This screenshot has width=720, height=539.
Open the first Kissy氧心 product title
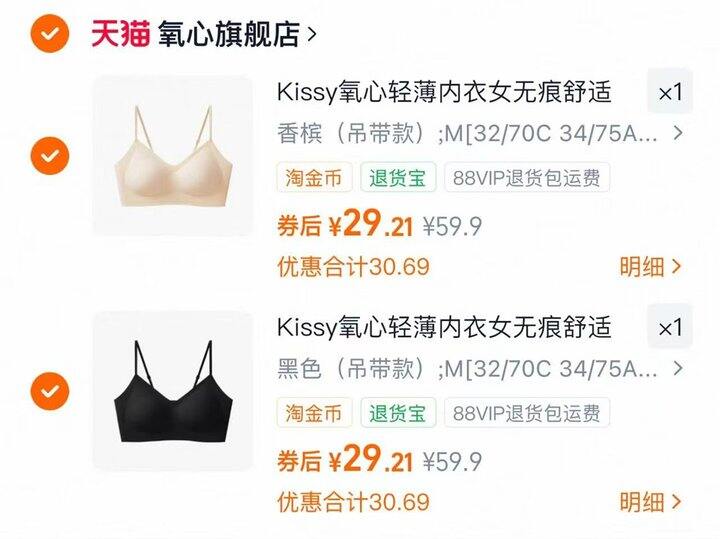(x=444, y=92)
